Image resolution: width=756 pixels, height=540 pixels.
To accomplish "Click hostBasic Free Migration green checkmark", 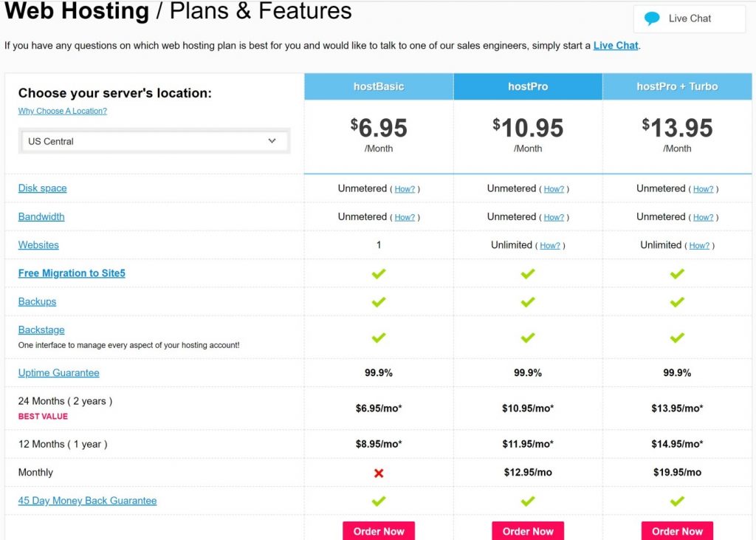I will 379,273.
